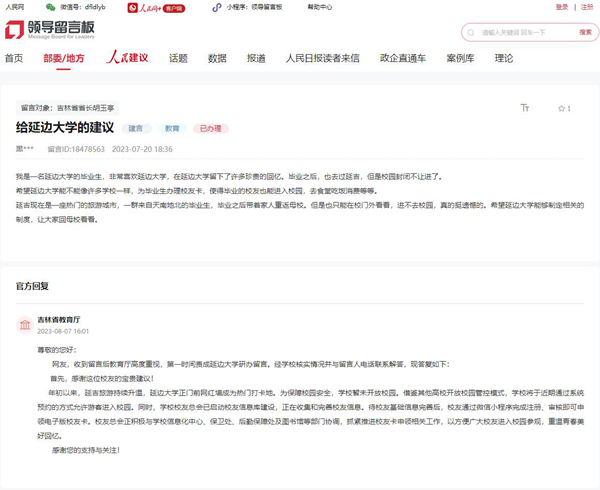Viewport: 600px width, 490px height.
Task: Click the 吉林省教育厅 institution avatar icon
Action: (24, 324)
